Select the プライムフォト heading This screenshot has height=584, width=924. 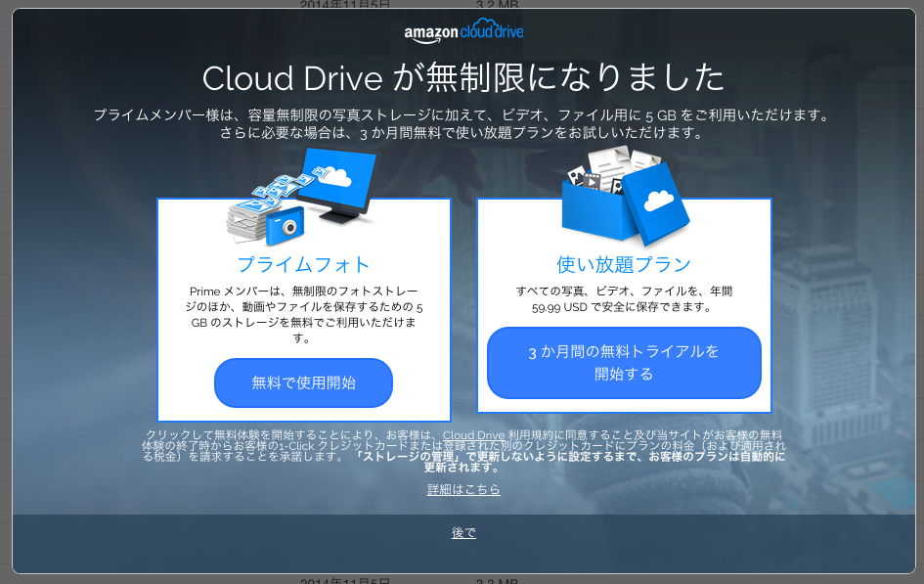click(x=303, y=264)
